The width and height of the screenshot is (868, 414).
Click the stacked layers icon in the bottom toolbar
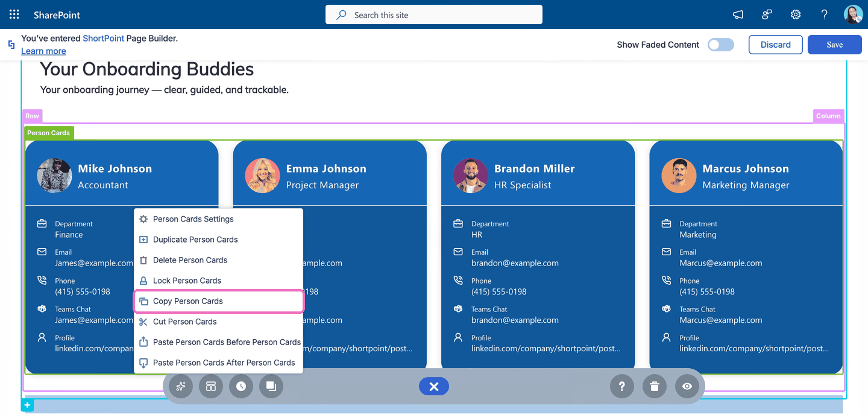271,386
